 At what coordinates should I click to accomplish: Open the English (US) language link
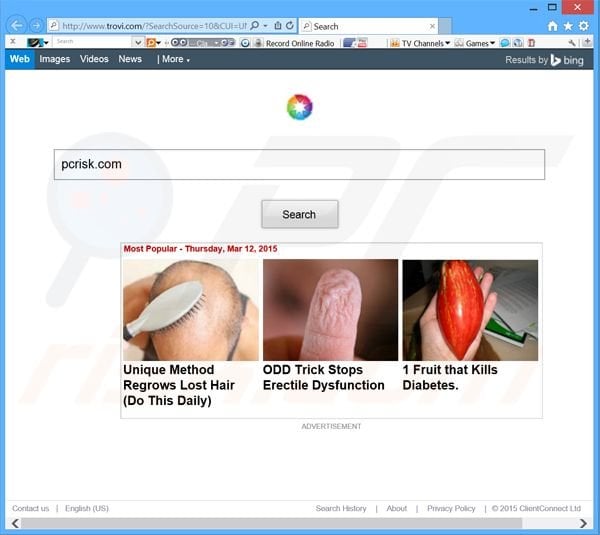pos(87,508)
